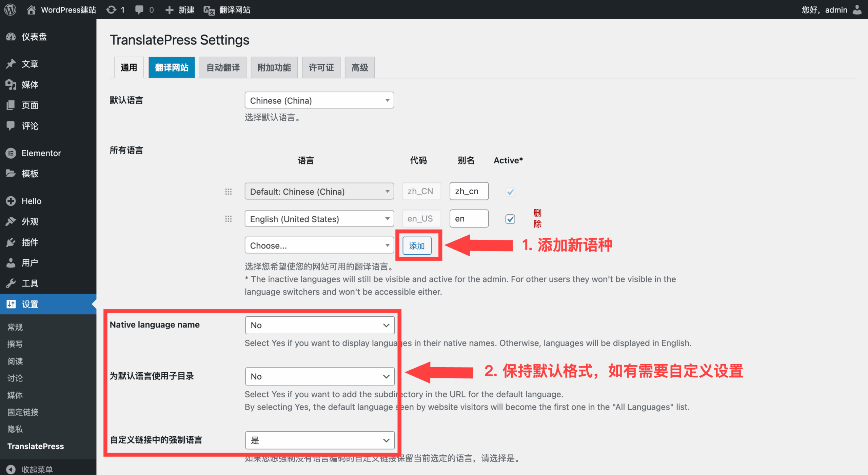The image size is (868, 475).
Task: Grab the drag handle for English row
Action: (229, 219)
